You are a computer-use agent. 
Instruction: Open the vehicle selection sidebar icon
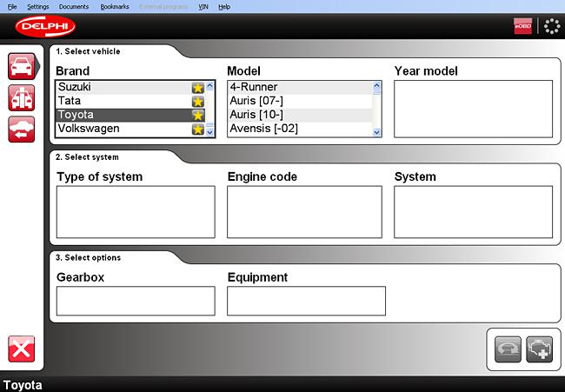pyautogui.click(x=22, y=66)
